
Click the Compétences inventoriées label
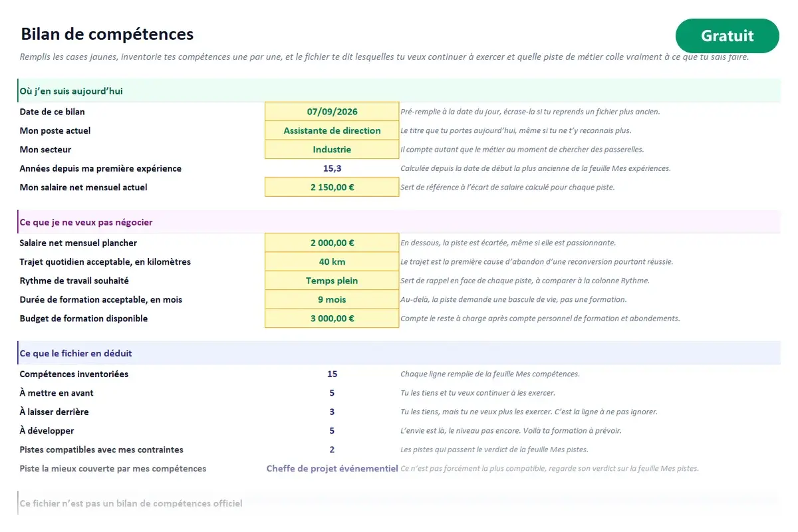pos(74,374)
